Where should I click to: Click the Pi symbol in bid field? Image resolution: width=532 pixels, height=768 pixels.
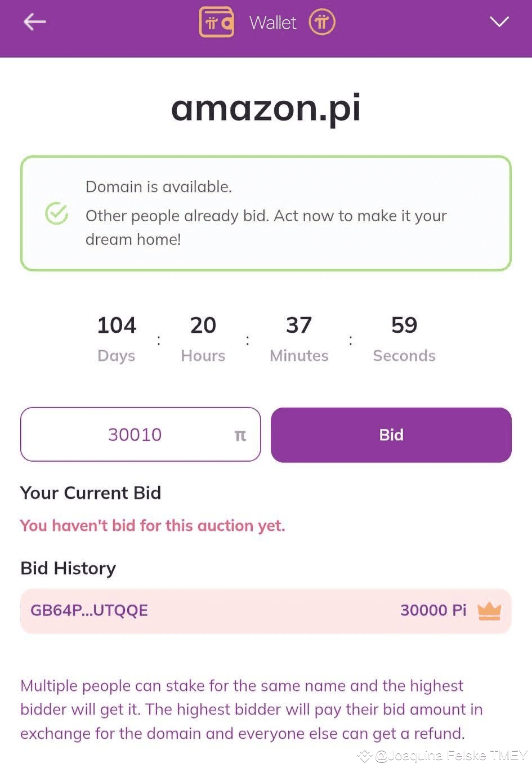click(240, 435)
